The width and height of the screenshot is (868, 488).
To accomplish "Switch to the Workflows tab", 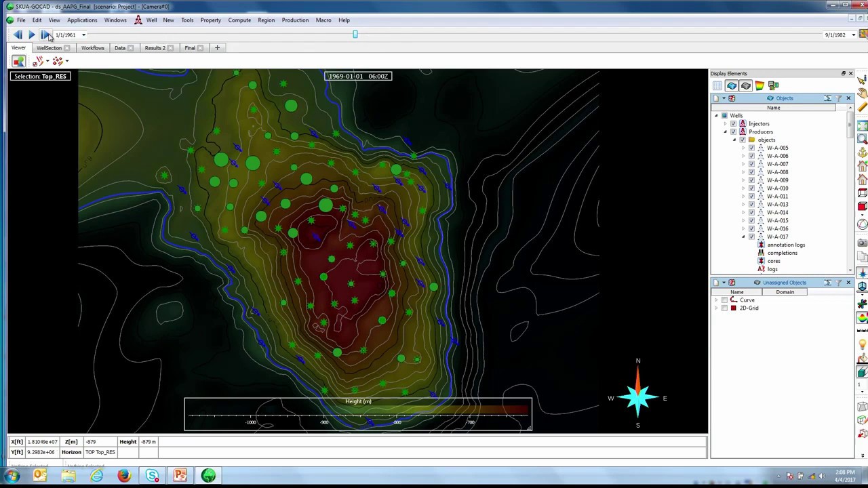I will 92,48.
